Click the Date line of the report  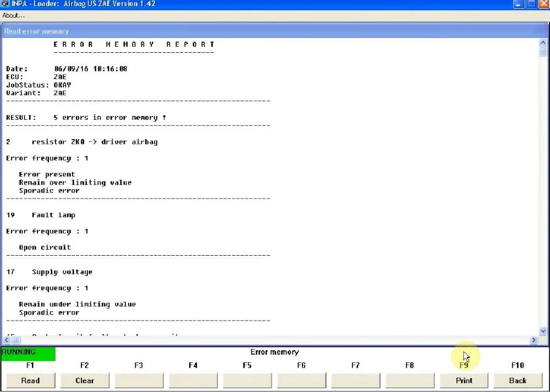click(67, 69)
